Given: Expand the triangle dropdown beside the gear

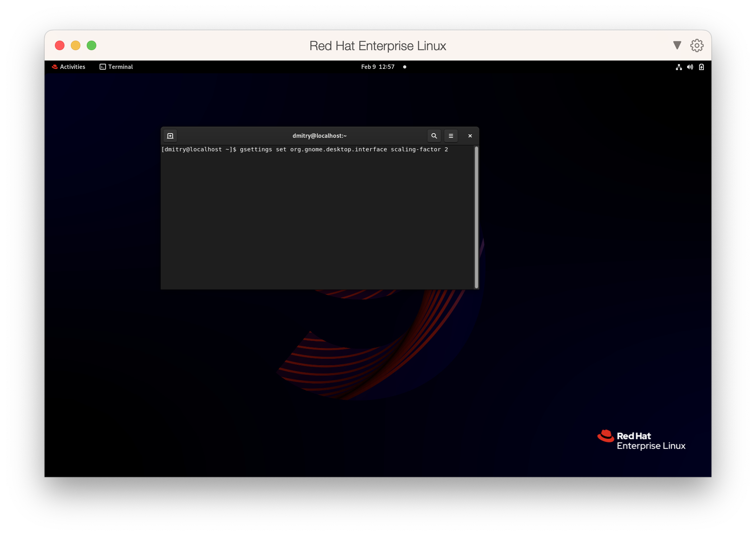Looking at the screenshot, I should pos(677,45).
